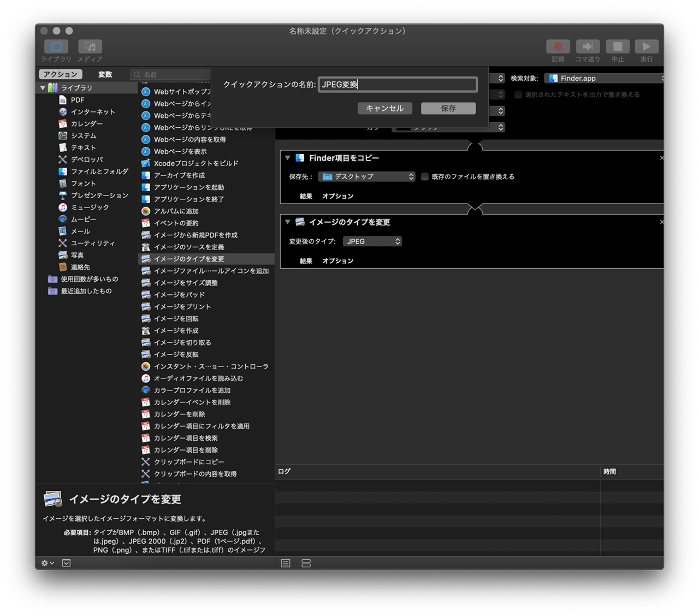Image resolution: width=699 pixels, height=616 pixels.
Task: Click the Run (実行) play icon
Action: (x=646, y=47)
